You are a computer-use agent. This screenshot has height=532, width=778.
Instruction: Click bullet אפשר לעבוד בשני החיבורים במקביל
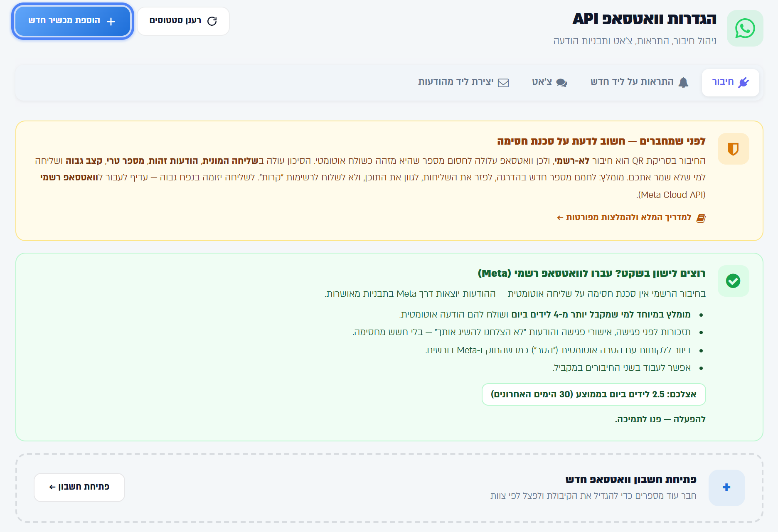[x=622, y=368]
